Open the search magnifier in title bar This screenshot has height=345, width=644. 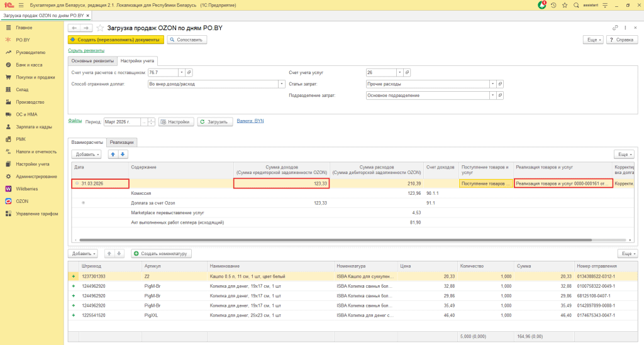576,5
